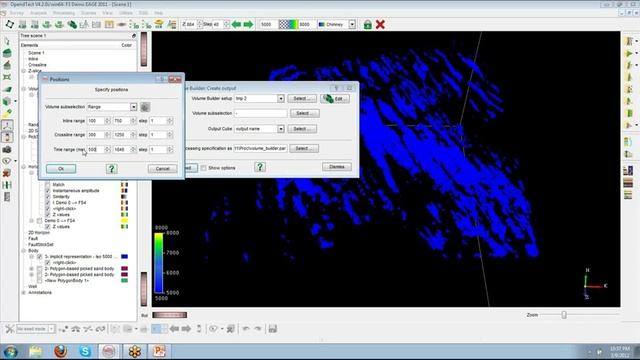The height and width of the screenshot is (360, 640).
Task: Click the cube volume icon in left toolbar
Action: (7, 101)
